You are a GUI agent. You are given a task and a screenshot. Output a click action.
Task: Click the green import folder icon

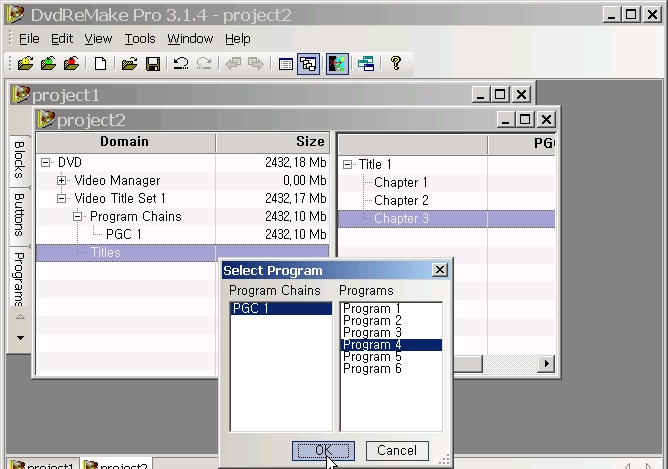(x=49, y=64)
